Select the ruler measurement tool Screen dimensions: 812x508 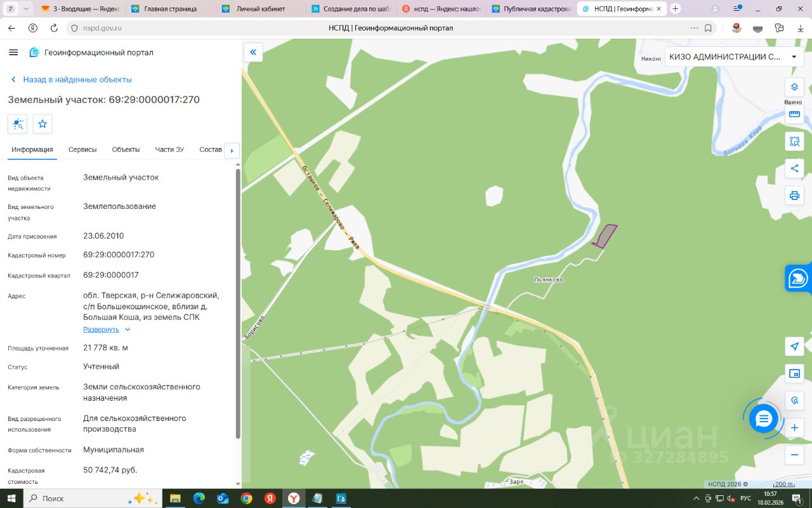click(x=794, y=114)
